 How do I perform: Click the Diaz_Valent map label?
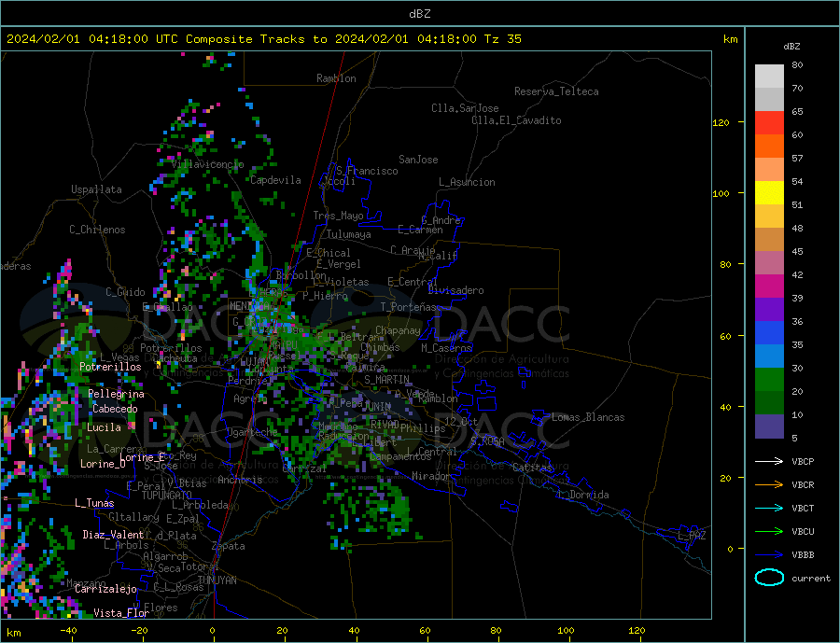(x=113, y=535)
